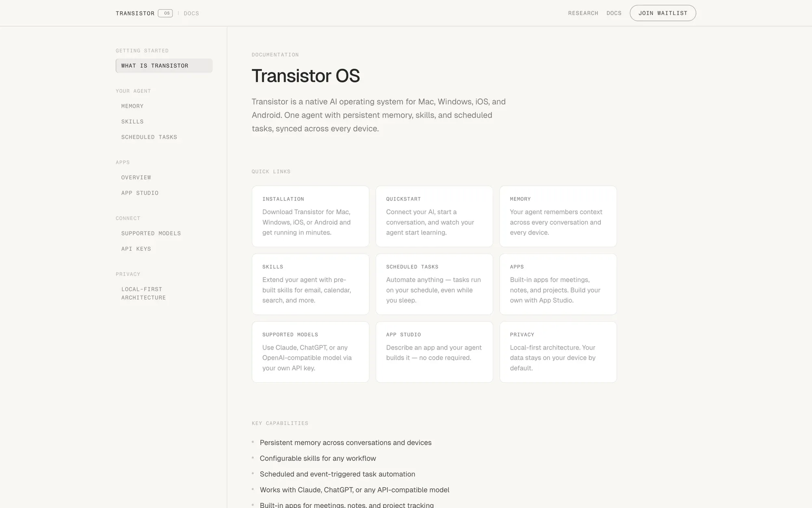Open the Privacy quick link card

coord(558,352)
